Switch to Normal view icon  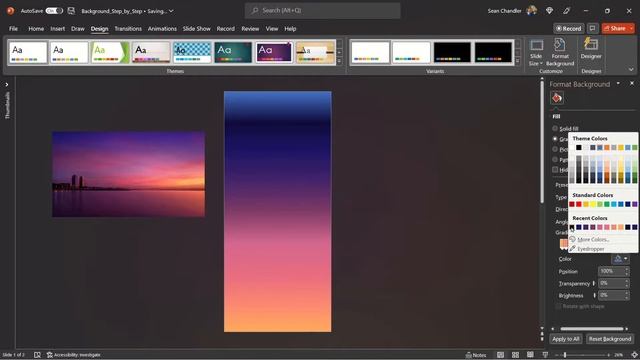point(500,355)
